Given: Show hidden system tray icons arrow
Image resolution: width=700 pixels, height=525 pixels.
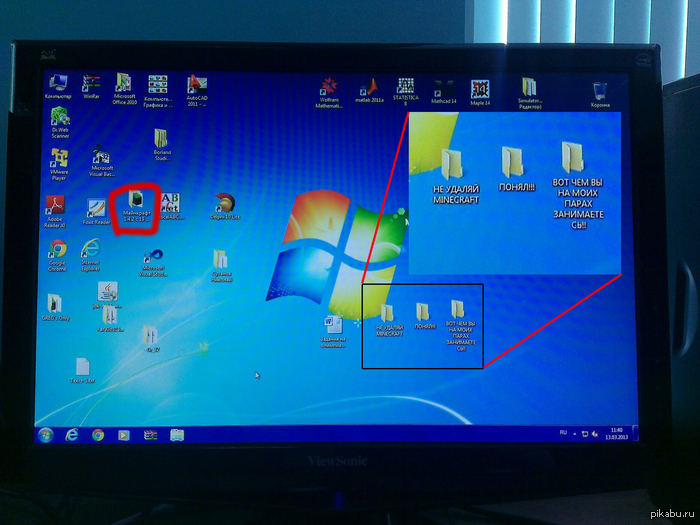Looking at the screenshot, I should [x=573, y=434].
